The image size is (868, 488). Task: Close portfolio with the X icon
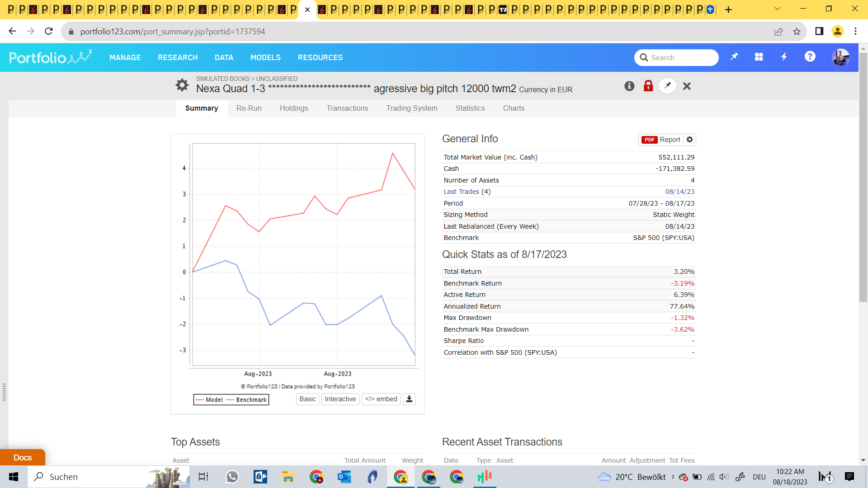[687, 86]
